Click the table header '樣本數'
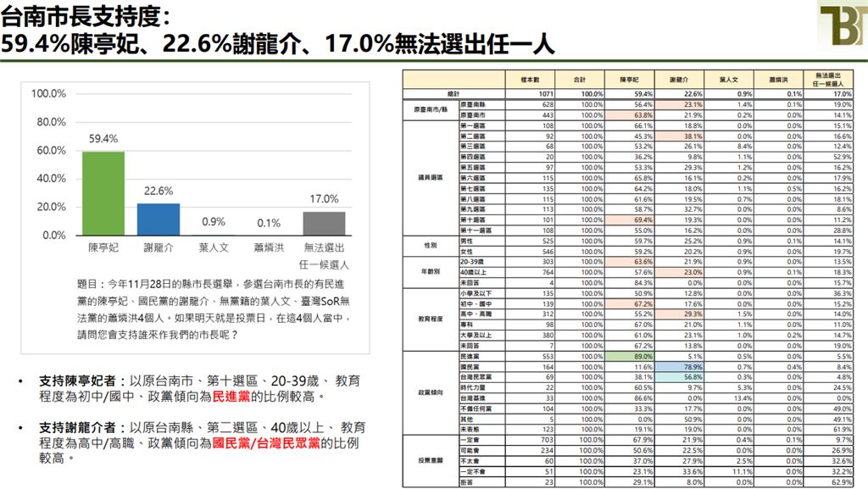The height and width of the screenshot is (489, 868). click(x=530, y=80)
